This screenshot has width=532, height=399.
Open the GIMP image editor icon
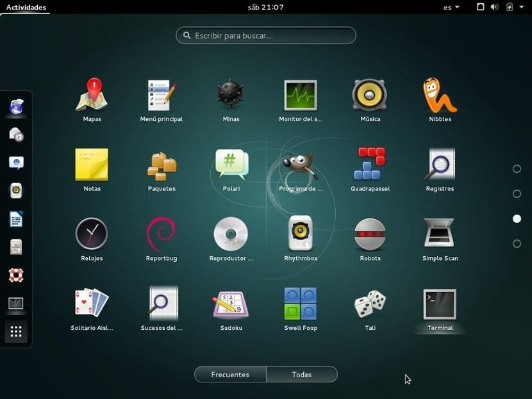click(x=301, y=165)
